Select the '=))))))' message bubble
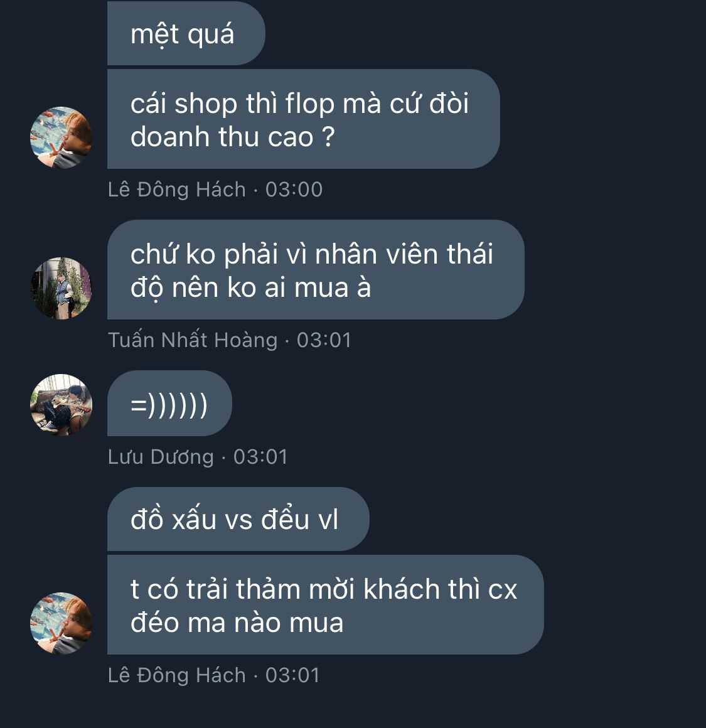The width and height of the screenshot is (706, 728). 169,403
